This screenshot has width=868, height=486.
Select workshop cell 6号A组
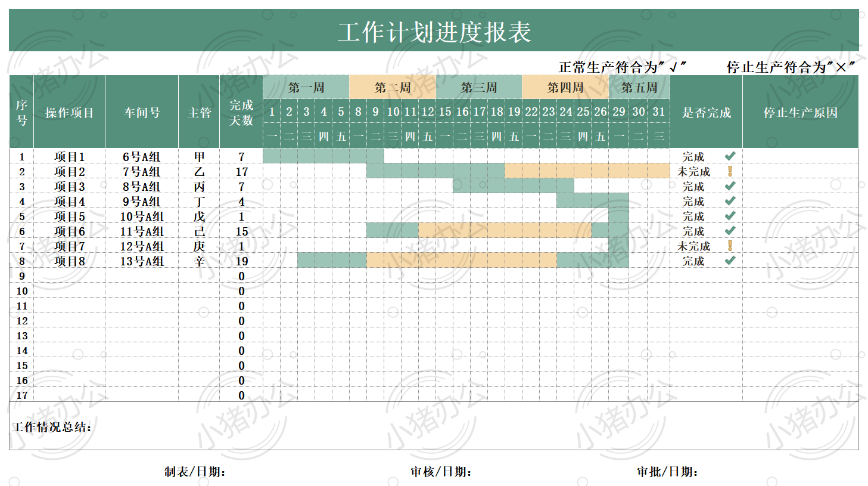(142, 156)
